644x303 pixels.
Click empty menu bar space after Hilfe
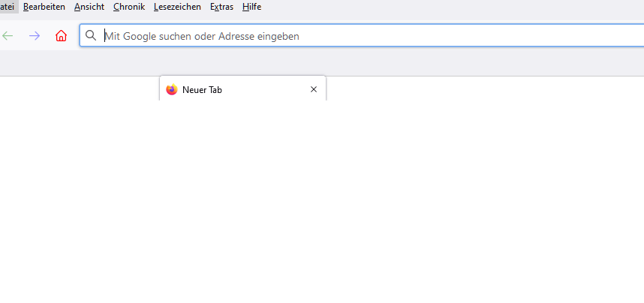[x=450, y=7]
